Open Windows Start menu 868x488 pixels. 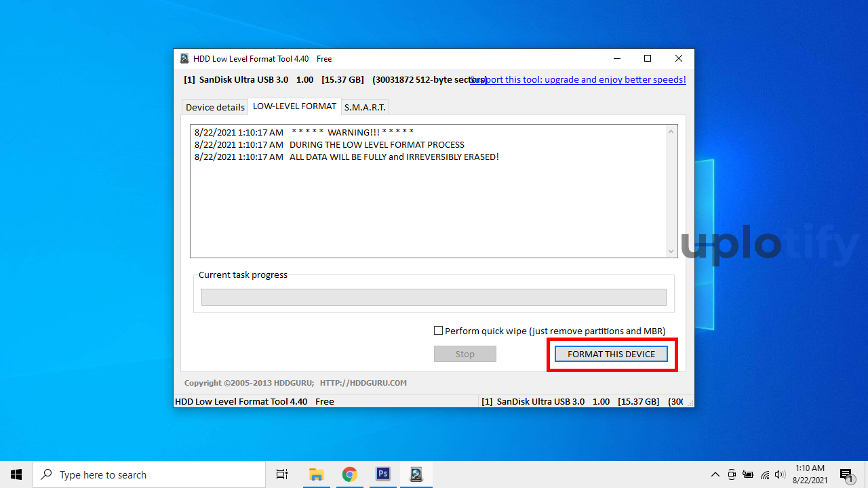[x=16, y=474]
